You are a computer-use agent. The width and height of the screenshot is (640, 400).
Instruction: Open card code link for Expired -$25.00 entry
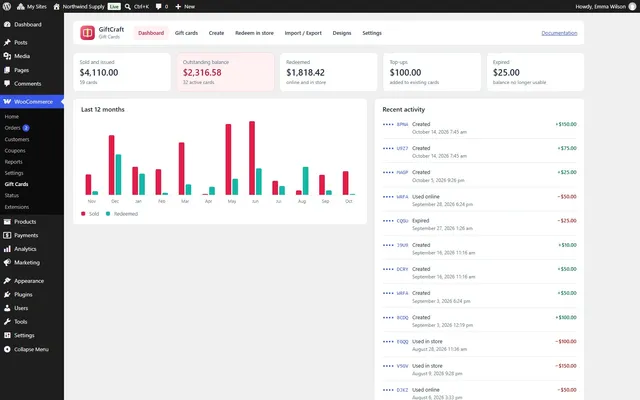pos(396,221)
